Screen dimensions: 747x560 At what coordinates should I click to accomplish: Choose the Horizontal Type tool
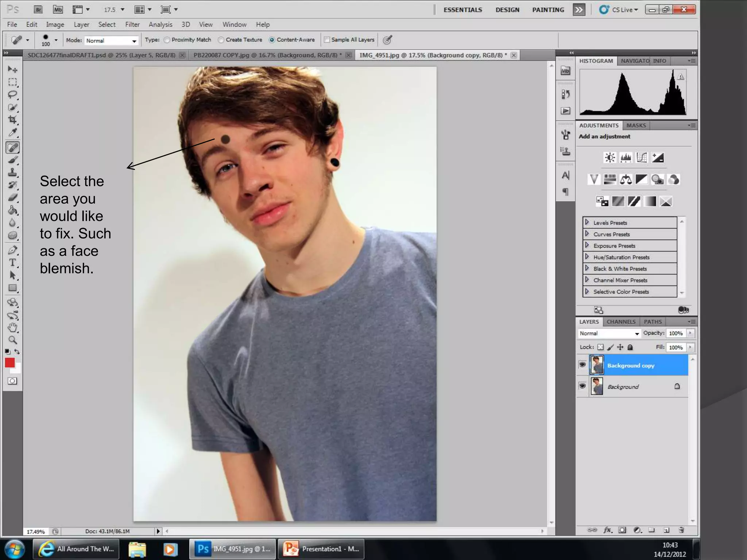point(12,262)
